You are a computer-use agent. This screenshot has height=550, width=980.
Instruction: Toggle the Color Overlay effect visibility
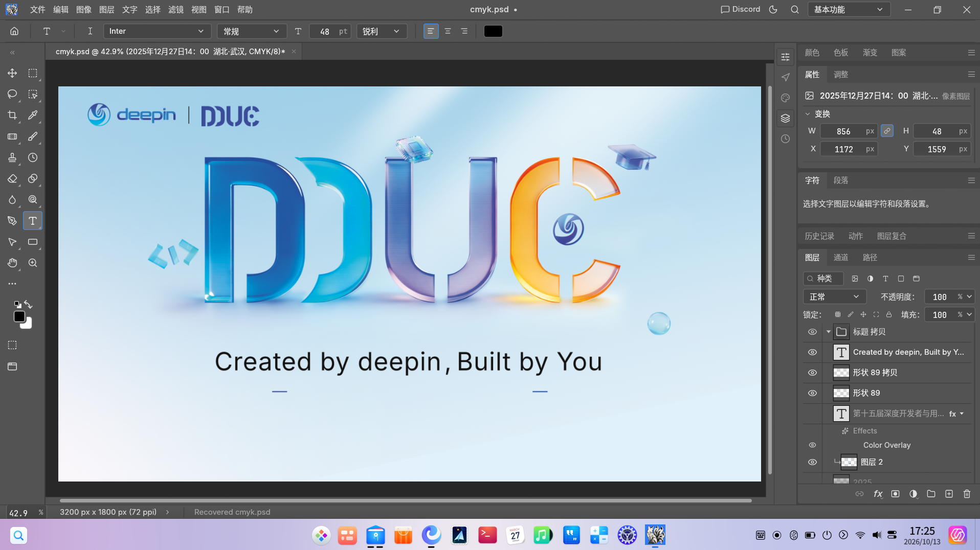[812, 445]
